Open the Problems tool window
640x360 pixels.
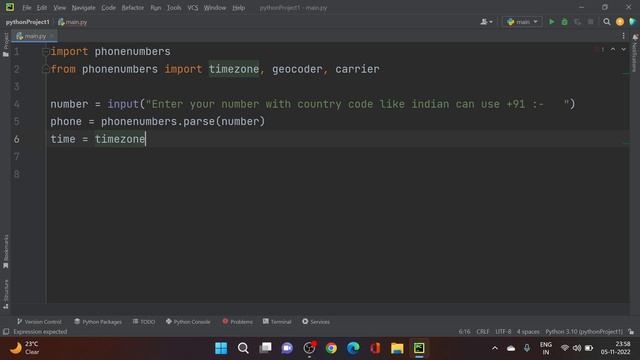[238, 322]
